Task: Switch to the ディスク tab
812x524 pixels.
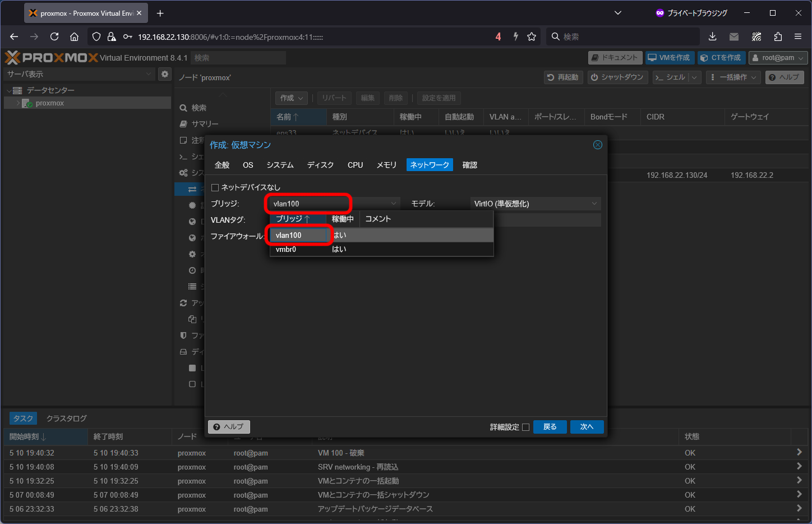Action: tap(320, 165)
